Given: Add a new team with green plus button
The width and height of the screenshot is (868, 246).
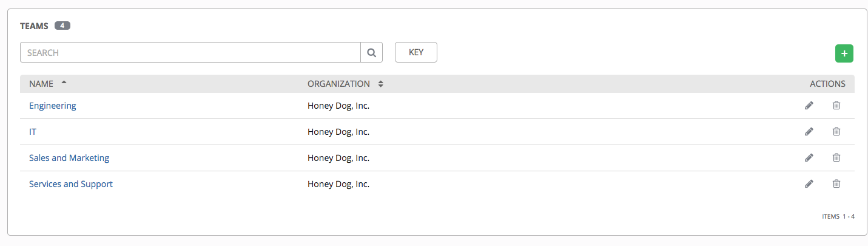Looking at the screenshot, I should pos(844,53).
